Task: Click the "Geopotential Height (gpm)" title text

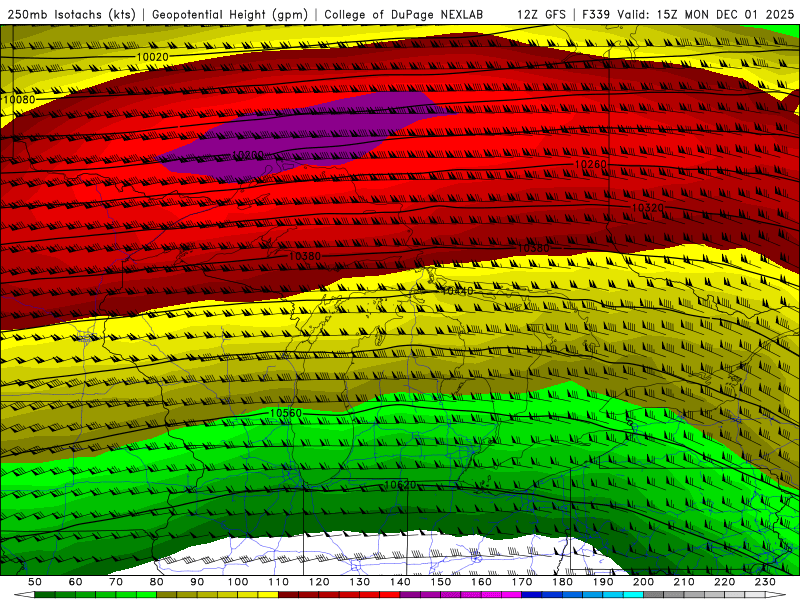Action: tap(230, 14)
